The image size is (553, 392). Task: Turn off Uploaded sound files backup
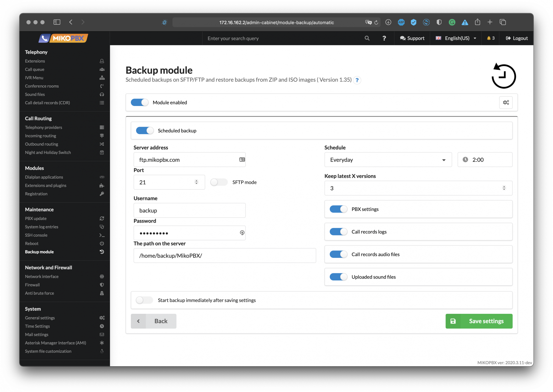338,277
